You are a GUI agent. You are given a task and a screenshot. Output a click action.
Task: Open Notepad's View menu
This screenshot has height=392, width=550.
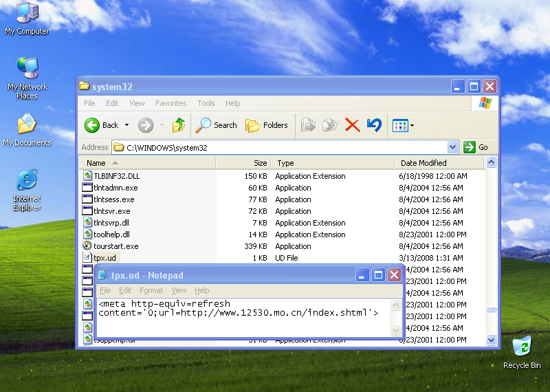pos(179,290)
